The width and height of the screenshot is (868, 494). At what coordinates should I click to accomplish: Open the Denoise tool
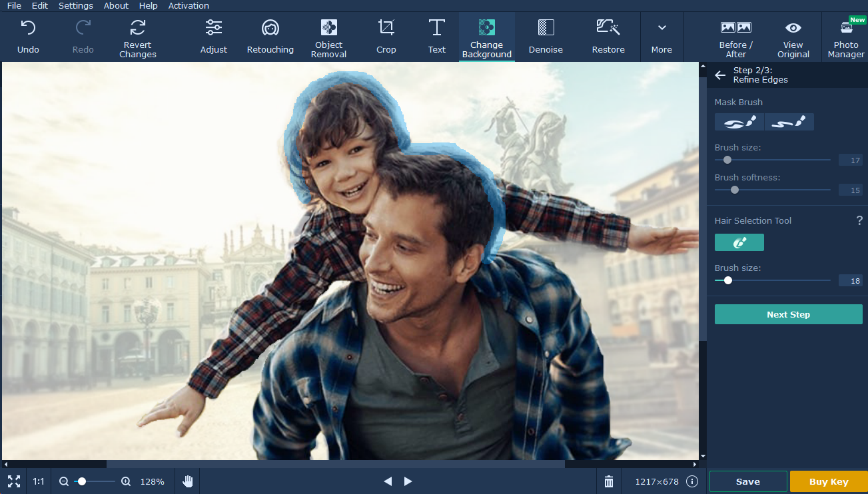pyautogui.click(x=546, y=37)
